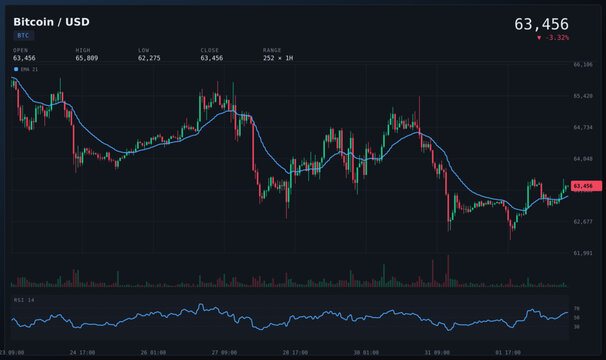606x360 pixels.
Task: Click the 01 17:00 time axis label
Action: click(x=508, y=353)
